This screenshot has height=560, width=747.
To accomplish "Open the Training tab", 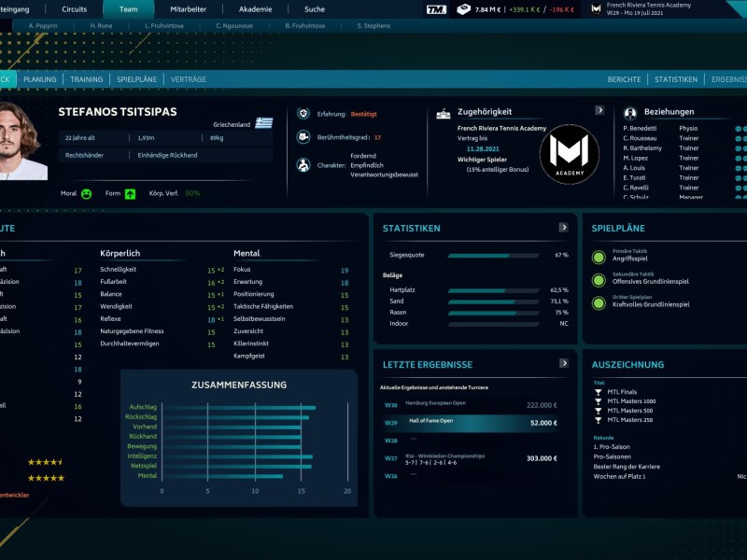I will coord(86,79).
